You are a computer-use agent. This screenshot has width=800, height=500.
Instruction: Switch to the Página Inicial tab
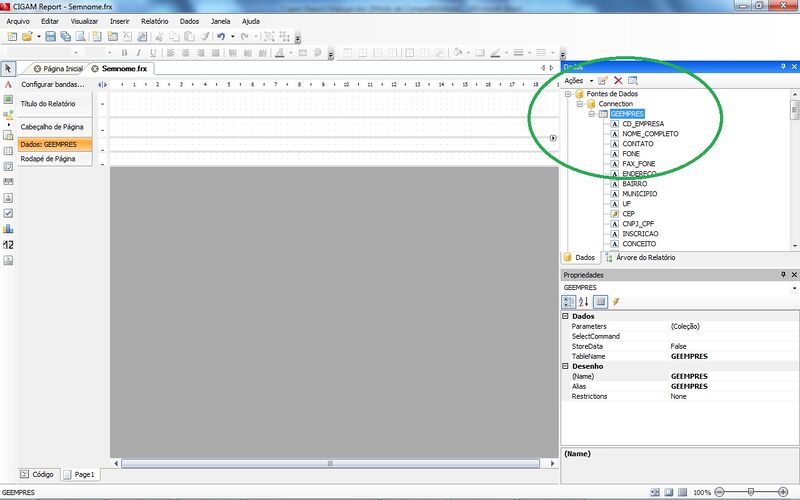point(58,69)
